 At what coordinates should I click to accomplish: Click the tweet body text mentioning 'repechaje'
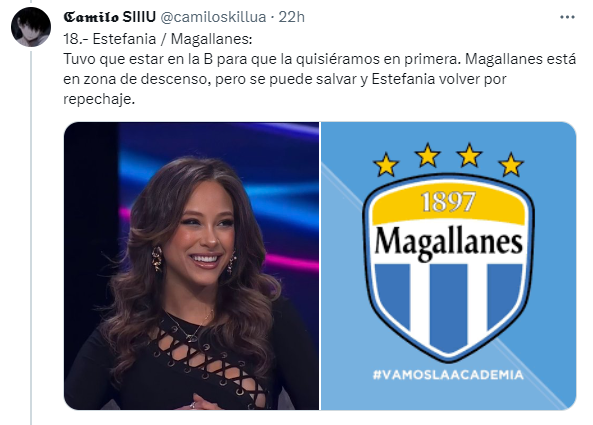(320, 79)
